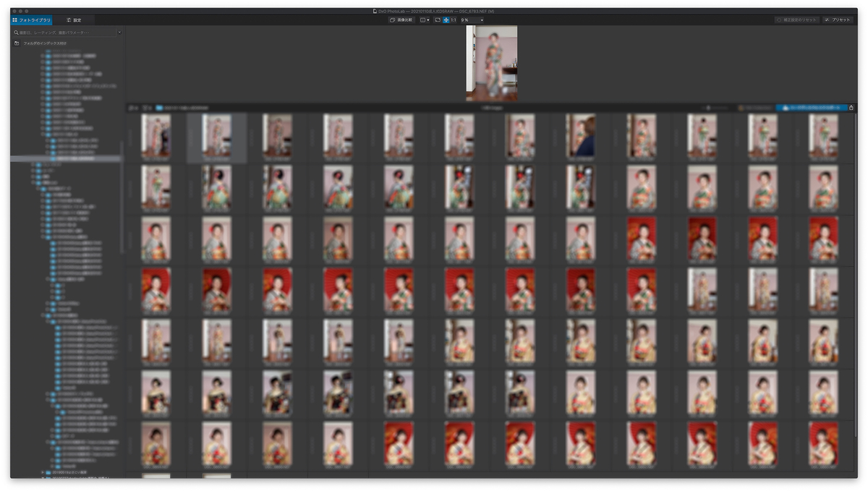Select the highlighted thumbnail in the browser
868x491 pixels.
[216, 137]
